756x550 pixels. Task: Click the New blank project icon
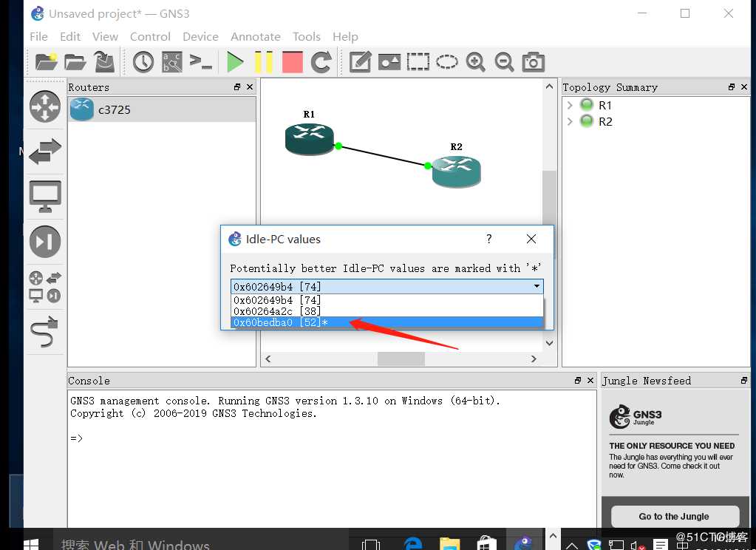tap(47, 62)
